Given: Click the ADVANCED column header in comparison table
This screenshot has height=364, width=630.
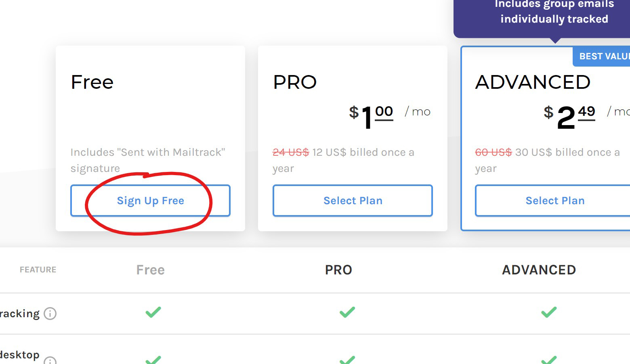Looking at the screenshot, I should (x=539, y=270).
